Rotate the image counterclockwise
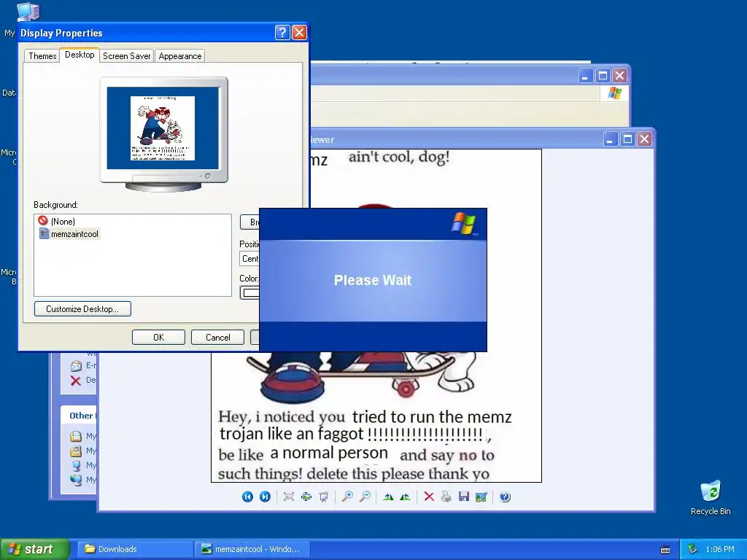 click(405, 497)
